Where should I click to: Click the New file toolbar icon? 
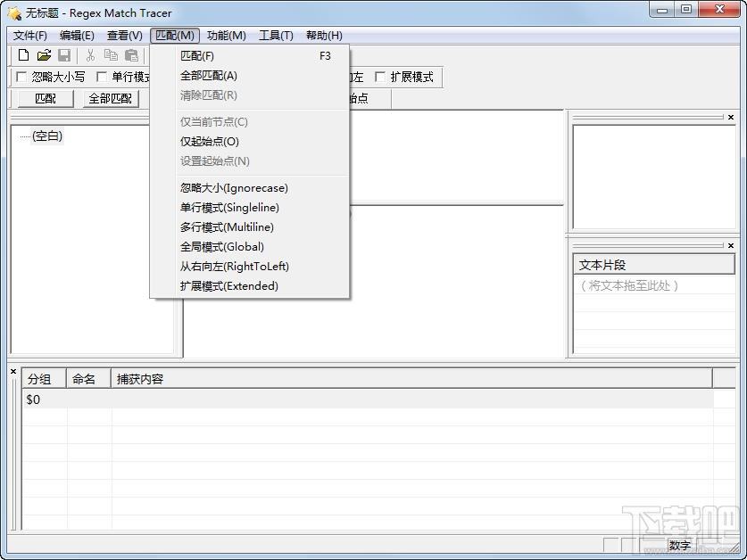pyautogui.click(x=24, y=55)
